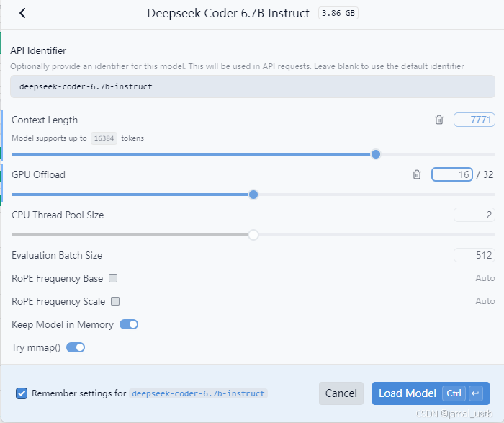Go back using the left arrow icon
Screen dimensions: 504x423
pos(22,13)
